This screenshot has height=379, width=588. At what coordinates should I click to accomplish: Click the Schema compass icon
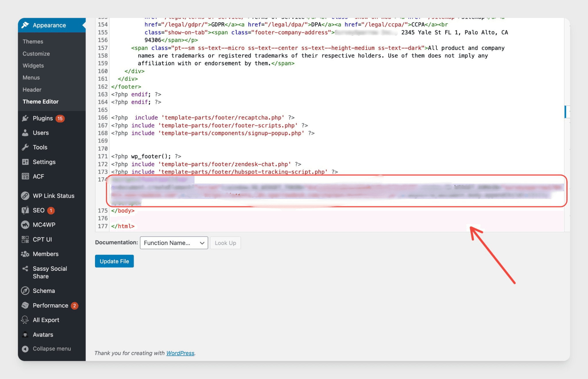pos(25,291)
